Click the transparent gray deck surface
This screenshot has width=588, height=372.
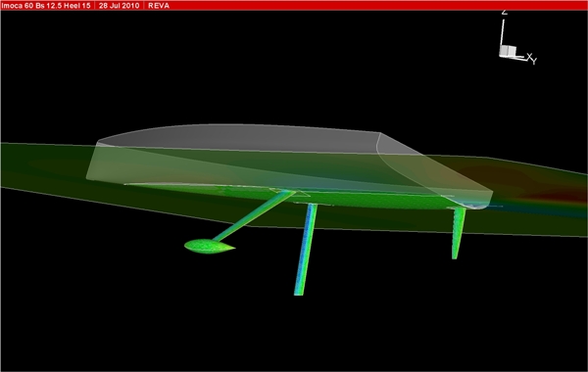click(x=240, y=137)
